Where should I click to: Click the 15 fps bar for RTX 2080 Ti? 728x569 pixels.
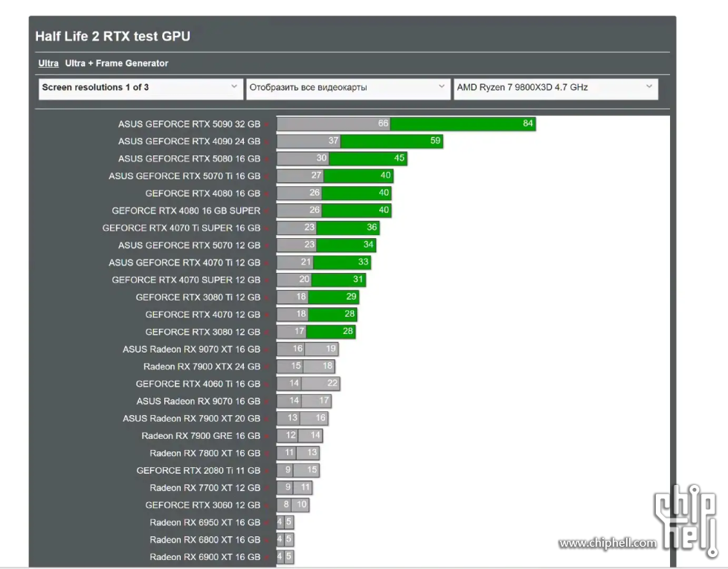[306, 470]
